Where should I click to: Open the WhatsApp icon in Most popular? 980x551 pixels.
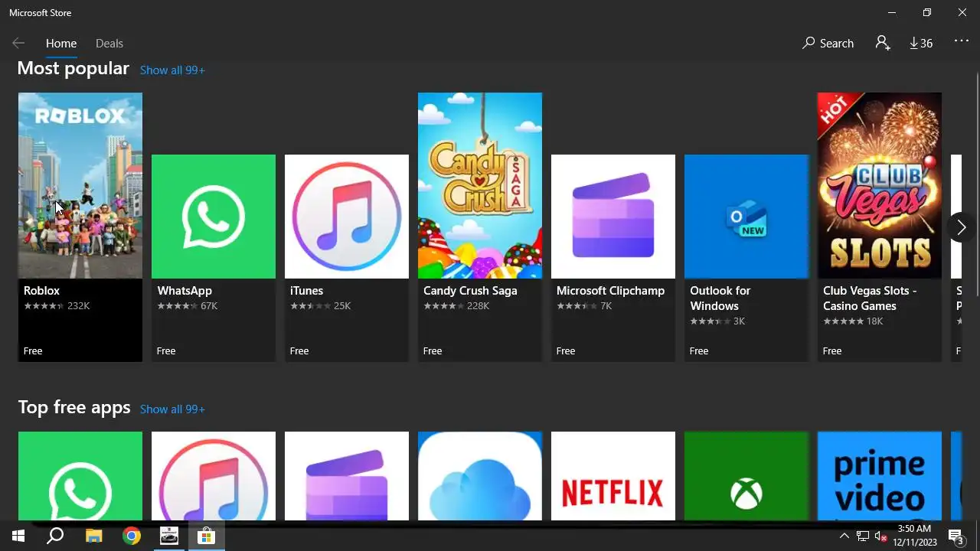(x=214, y=217)
